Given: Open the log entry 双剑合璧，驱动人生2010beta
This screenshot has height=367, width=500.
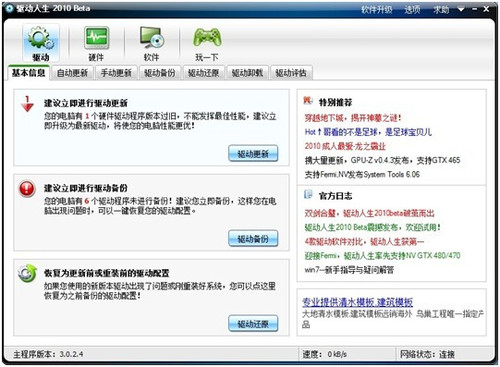Looking at the screenshot, I should tap(369, 213).
